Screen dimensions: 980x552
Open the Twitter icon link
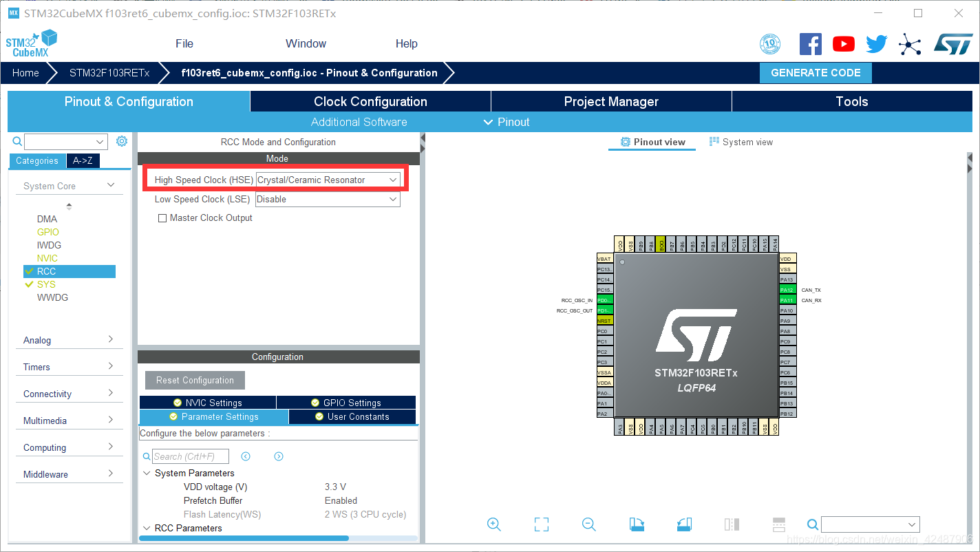click(x=877, y=44)
